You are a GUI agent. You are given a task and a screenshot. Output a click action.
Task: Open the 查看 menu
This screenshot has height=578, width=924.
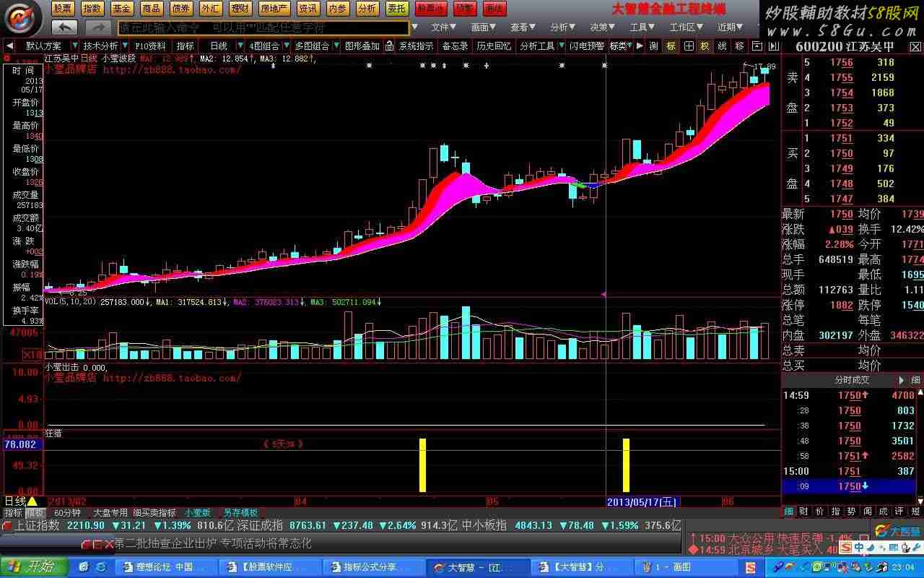click(524, 27)
